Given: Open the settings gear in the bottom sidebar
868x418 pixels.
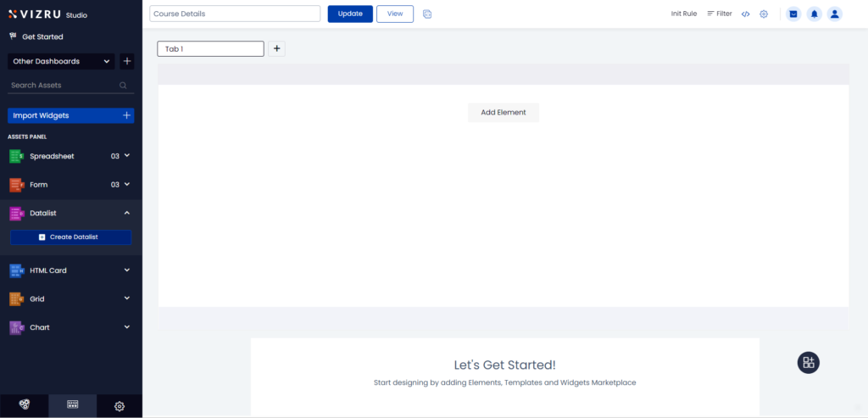Looking at the screenshot, I should (x=120, y=406).
